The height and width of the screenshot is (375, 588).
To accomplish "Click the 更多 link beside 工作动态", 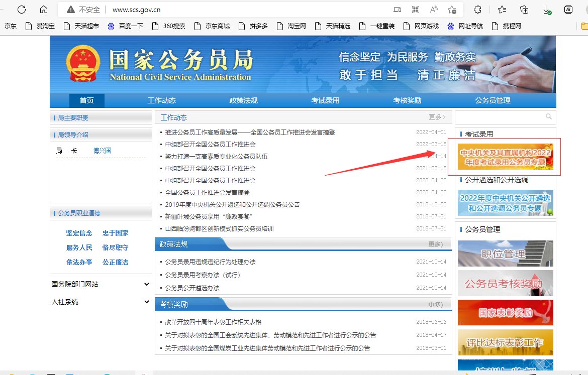I will 435,116.
